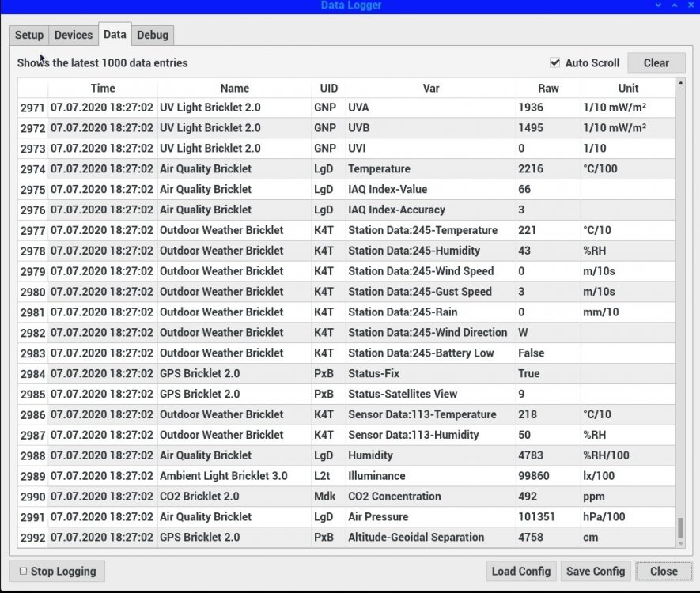Toggle the Stop Logging button

[57, 571]
